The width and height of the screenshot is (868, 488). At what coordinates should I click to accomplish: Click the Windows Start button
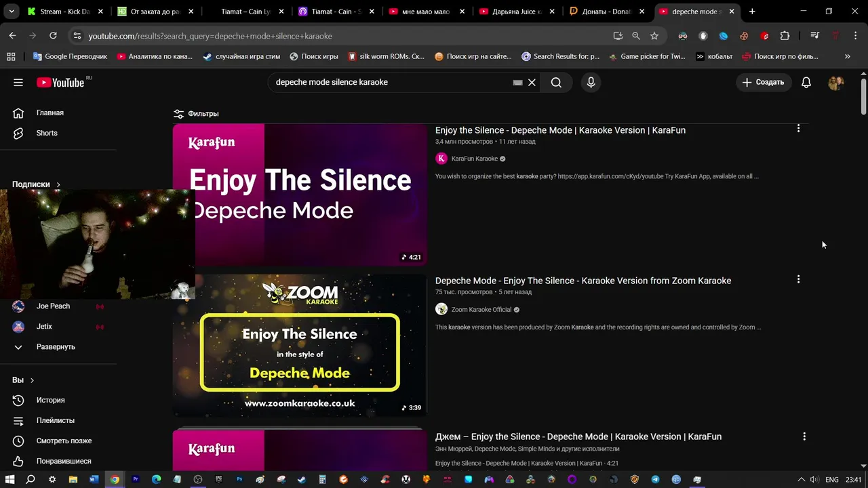point(10,479)
